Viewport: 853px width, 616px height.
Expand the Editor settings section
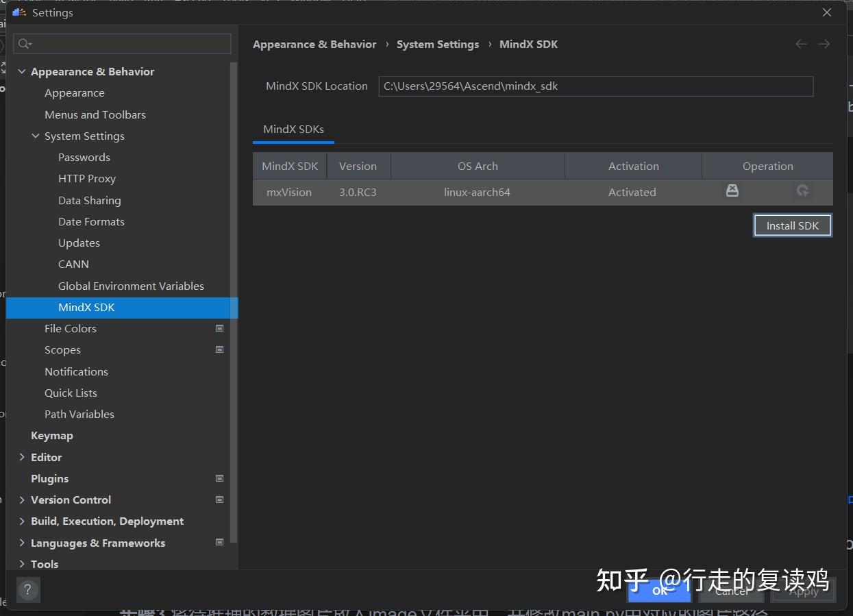point(22,457)
